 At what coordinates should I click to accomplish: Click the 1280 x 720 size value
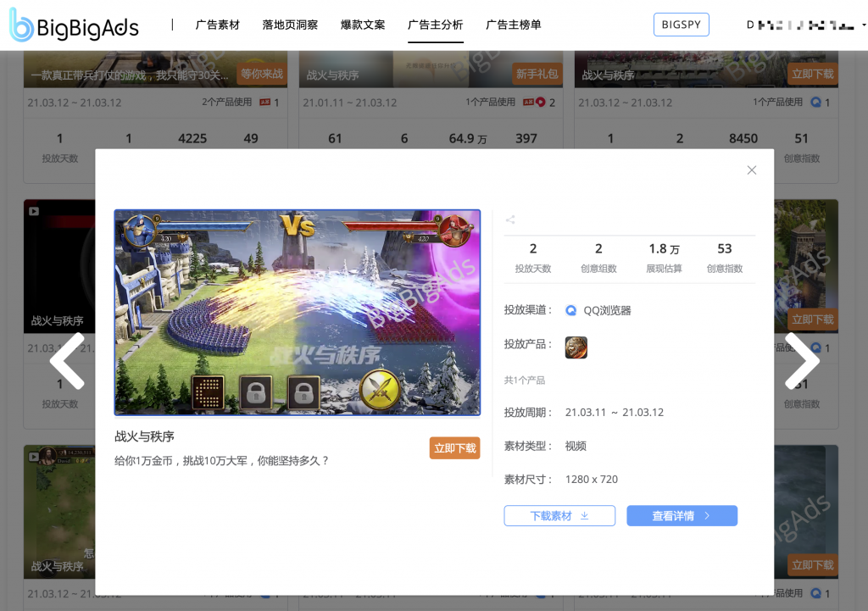point(591,480)
